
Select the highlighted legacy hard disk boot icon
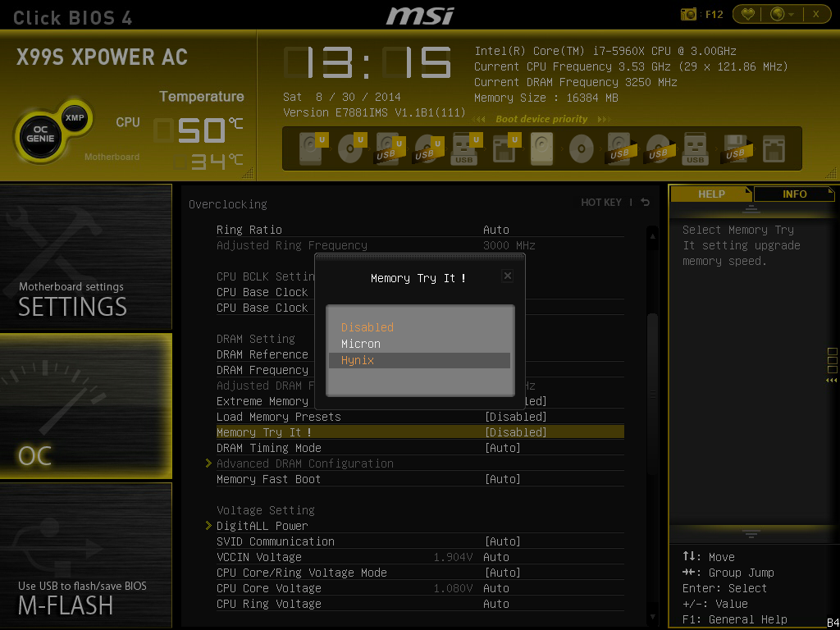[x=541, y=148]
